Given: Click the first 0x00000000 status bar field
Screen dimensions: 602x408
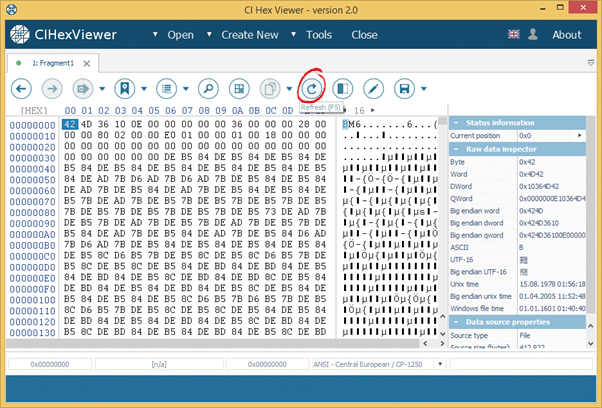Looking at the screenshot, I should coord(50,364).
